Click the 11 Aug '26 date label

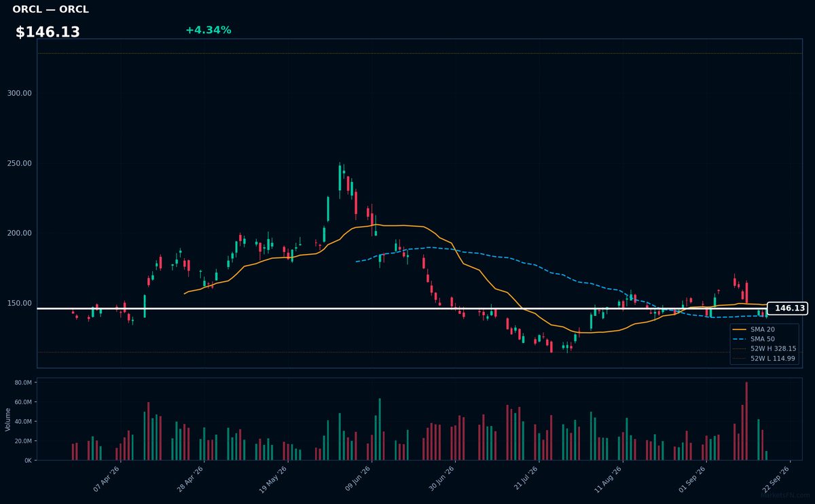click(609, 479)
